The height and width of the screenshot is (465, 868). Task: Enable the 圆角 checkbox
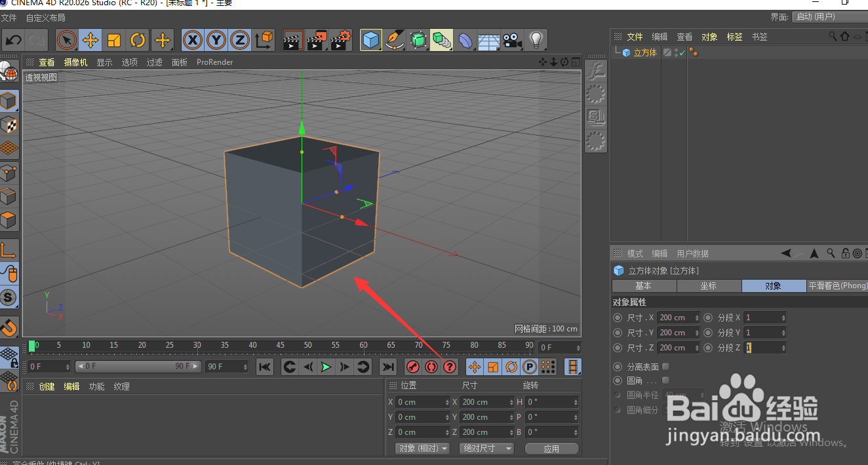[666, 380]
